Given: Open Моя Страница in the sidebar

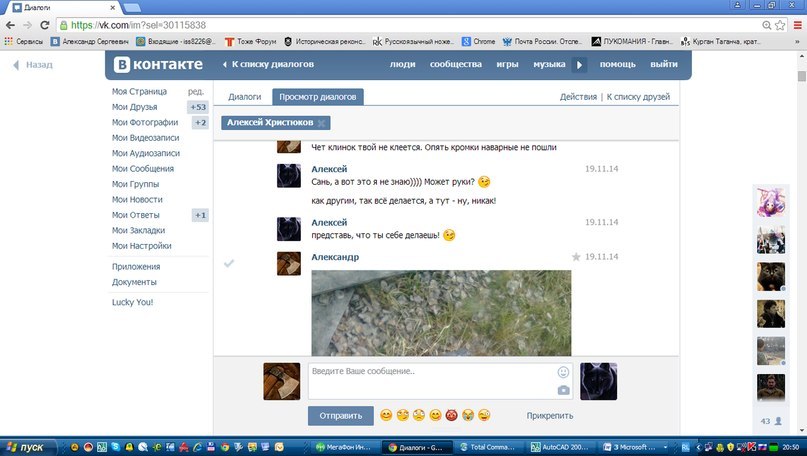Looking at the screenshot, I should pos(139,92).
